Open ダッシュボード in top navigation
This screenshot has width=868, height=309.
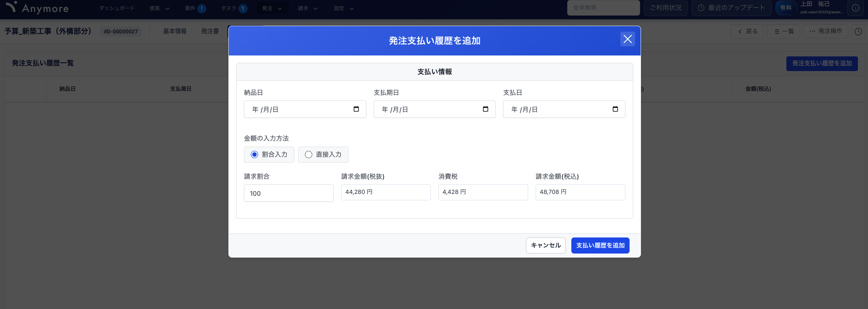(x=117, y=8)
